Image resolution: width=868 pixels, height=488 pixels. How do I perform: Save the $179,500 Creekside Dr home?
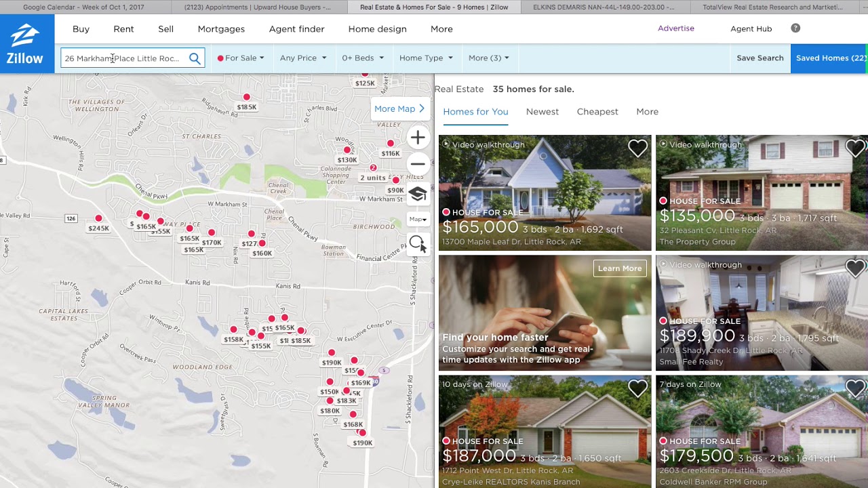pyautogui.click(x=855, y=388)
